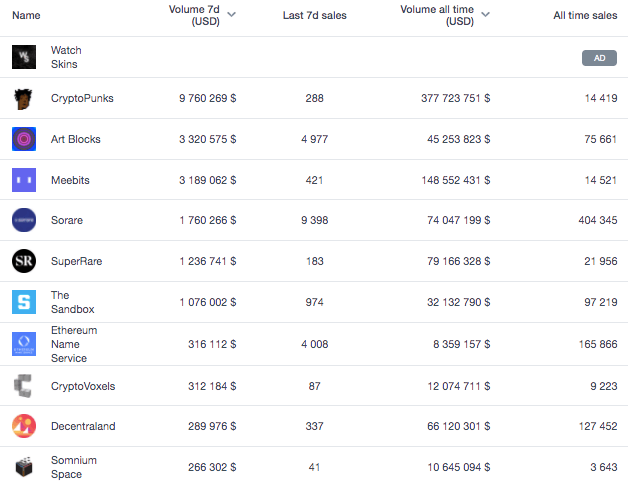Click The Sandbox logo icon
Screen dimensions: 628x484
coord(24,302)
